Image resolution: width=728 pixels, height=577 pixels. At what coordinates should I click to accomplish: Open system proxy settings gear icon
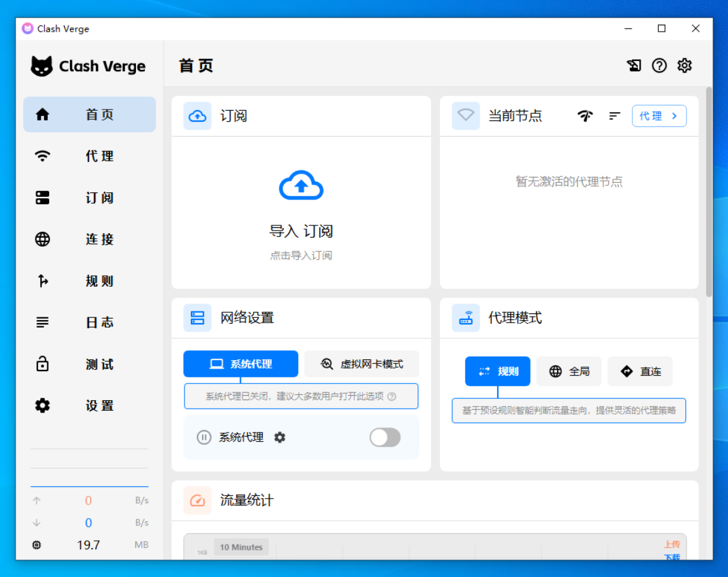tap(280, 438)
